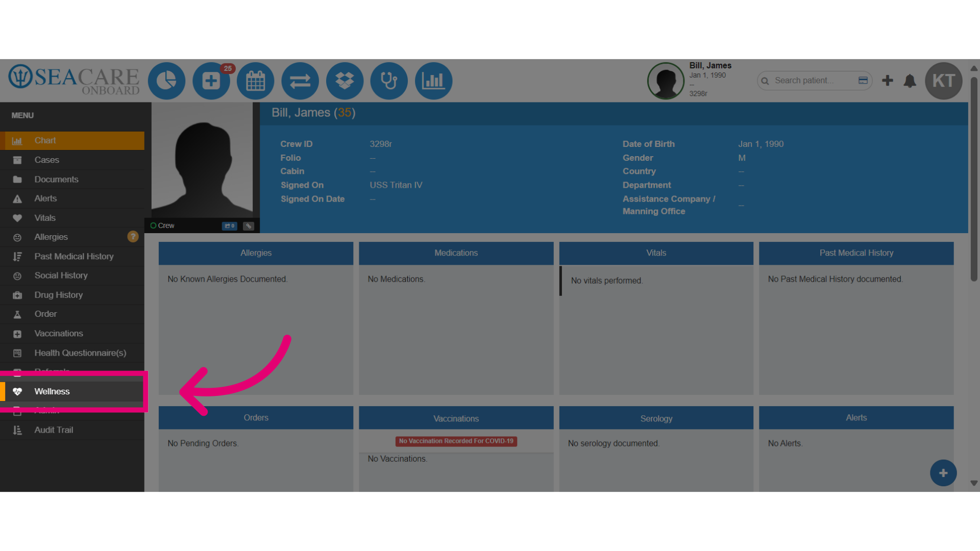Screen dimensions: 980x551
Task: Click the scrollbar down arrow
Action: (974, 483)
